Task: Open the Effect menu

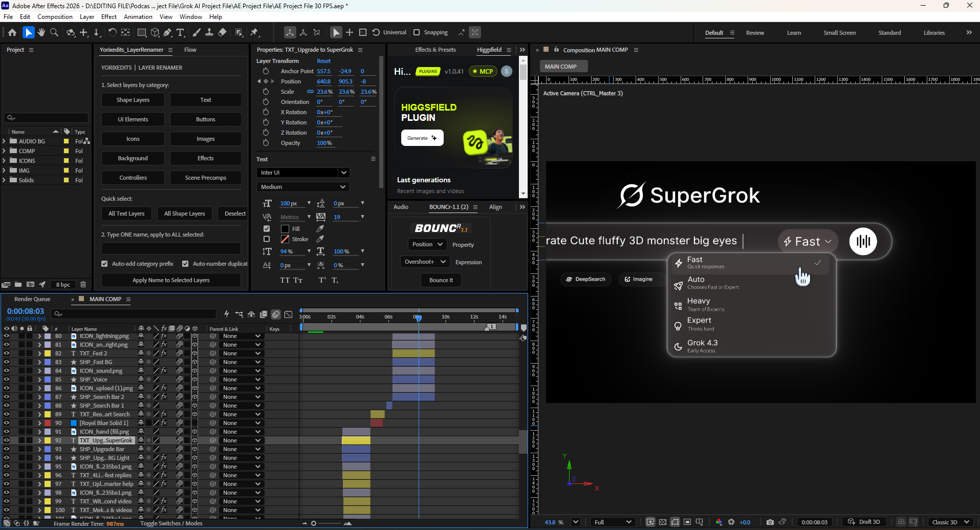Action: click(109, 17)
